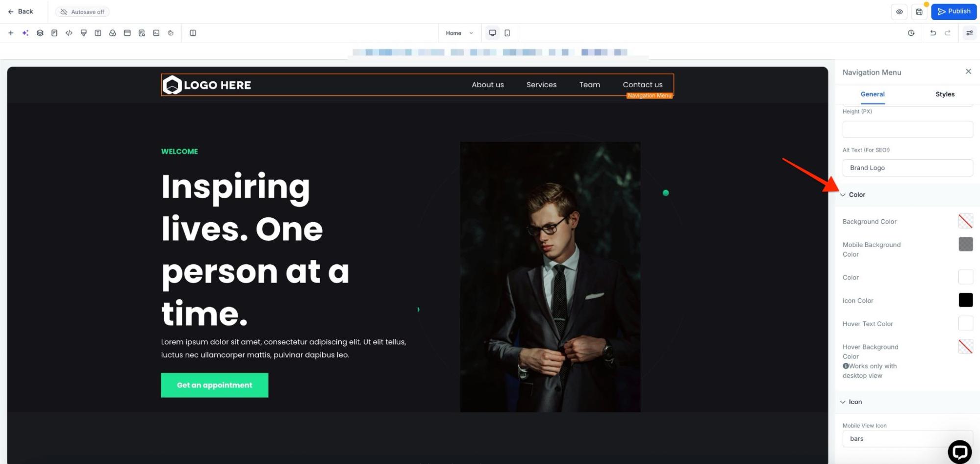This screenshot has width=980, height=464.
Task: Open the Home page dropdown
Action: (x=459, y=33)
